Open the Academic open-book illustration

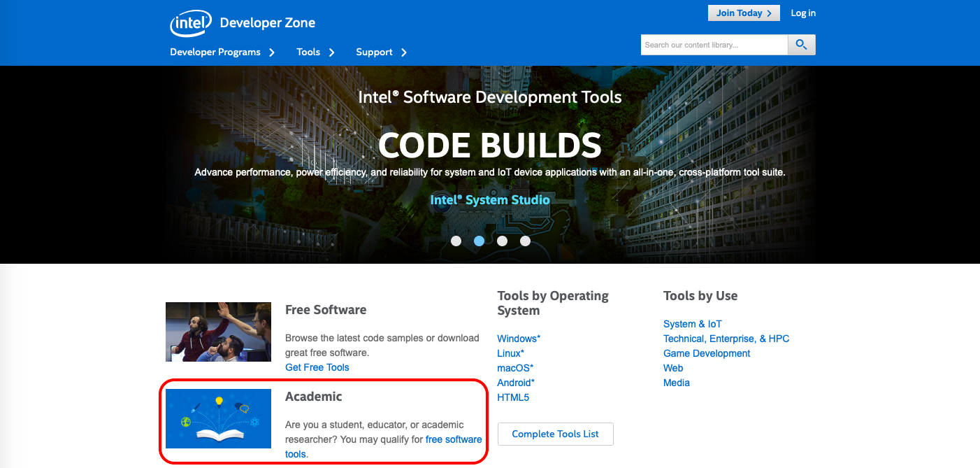tap(218, 418)
